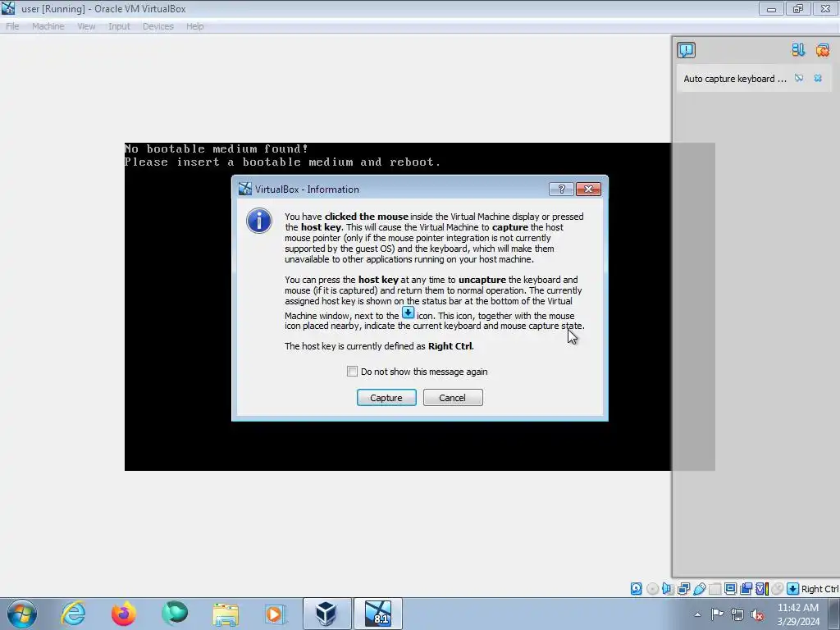
Task: Click help icon beside Auto capture notification
Action: click(x=799, y=78)
